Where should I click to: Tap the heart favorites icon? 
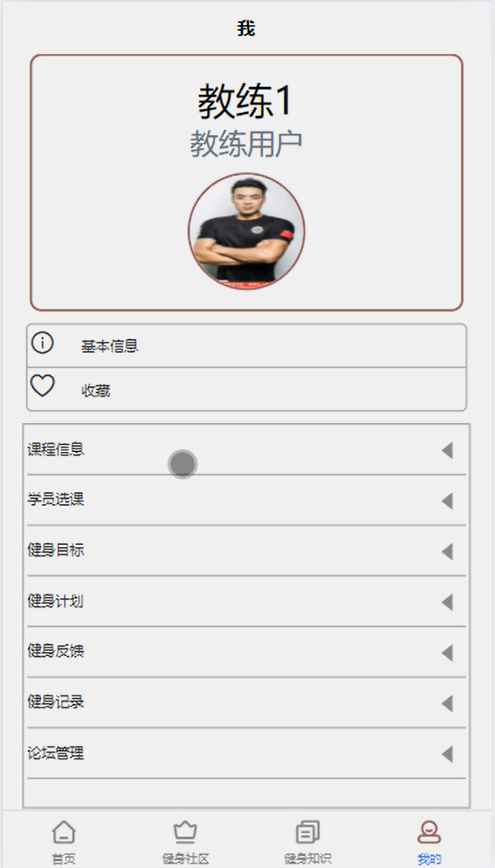(x=42, y=386)
